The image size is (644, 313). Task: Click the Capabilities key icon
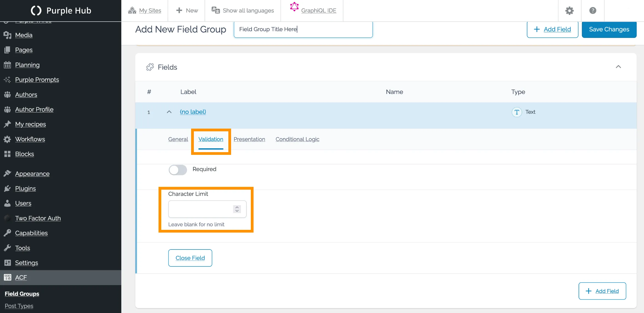pyautogui.click(x=7, y=233)
